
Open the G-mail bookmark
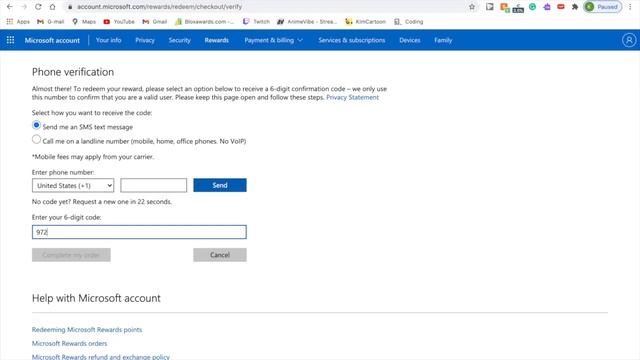pos(51,22)
